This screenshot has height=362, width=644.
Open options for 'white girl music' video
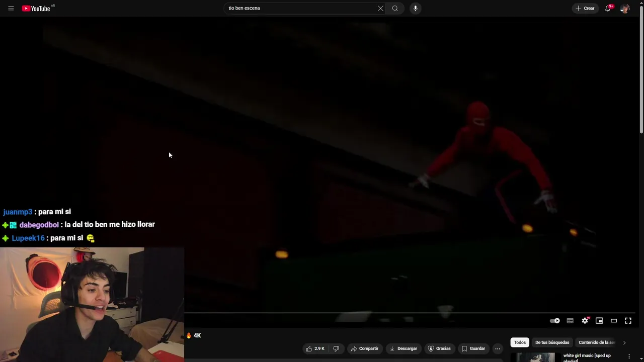pos(629,356)
